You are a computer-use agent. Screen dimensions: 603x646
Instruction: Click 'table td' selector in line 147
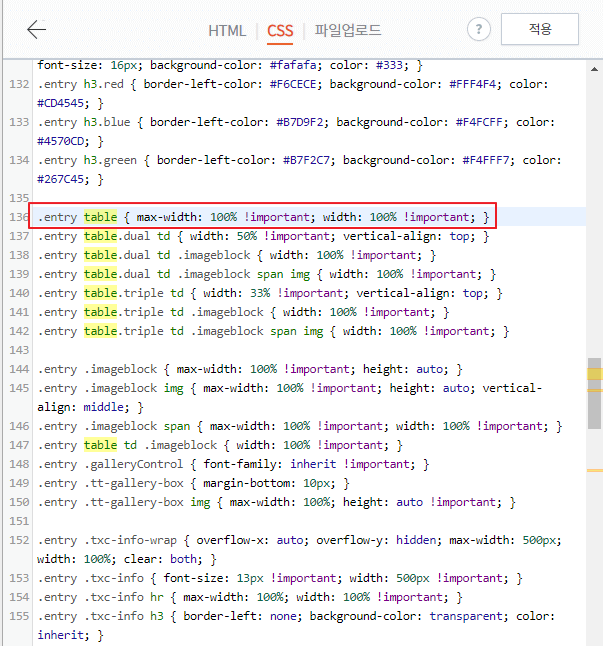(110, 445)
